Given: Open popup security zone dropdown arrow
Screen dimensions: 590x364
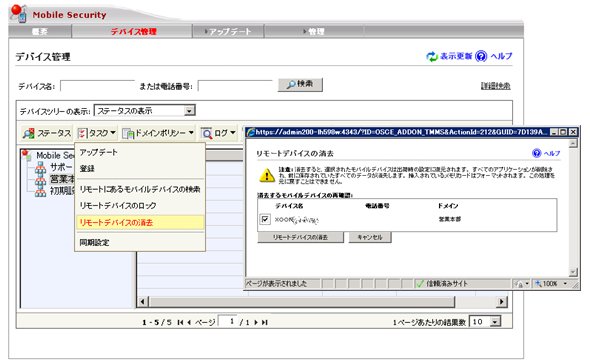Looking at the screenshot, I should (x=527, y=283).
